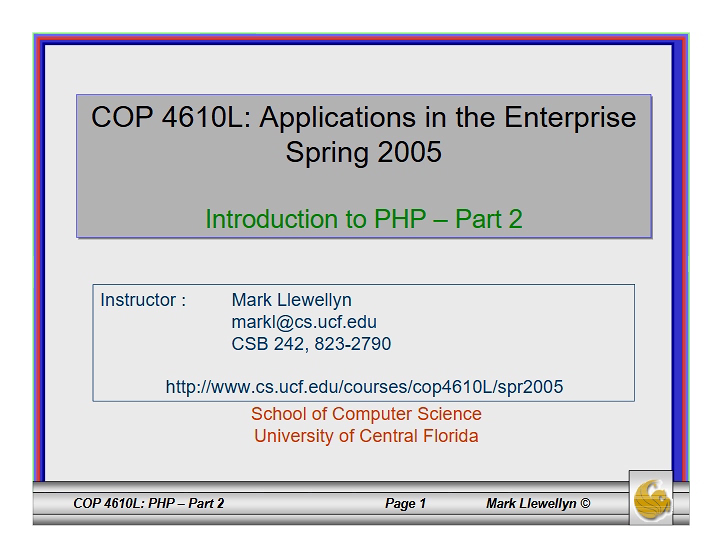
Task: Click the 'Page 1' footer indicator
Action: (405, 503)
